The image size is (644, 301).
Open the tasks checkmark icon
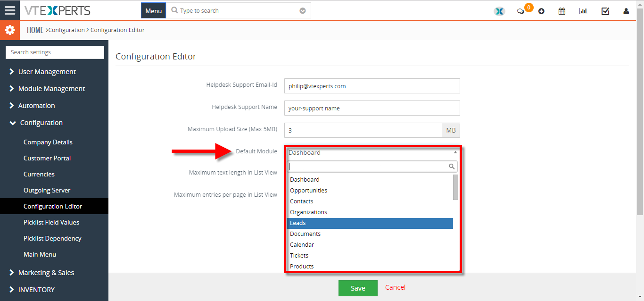(605, 11)
